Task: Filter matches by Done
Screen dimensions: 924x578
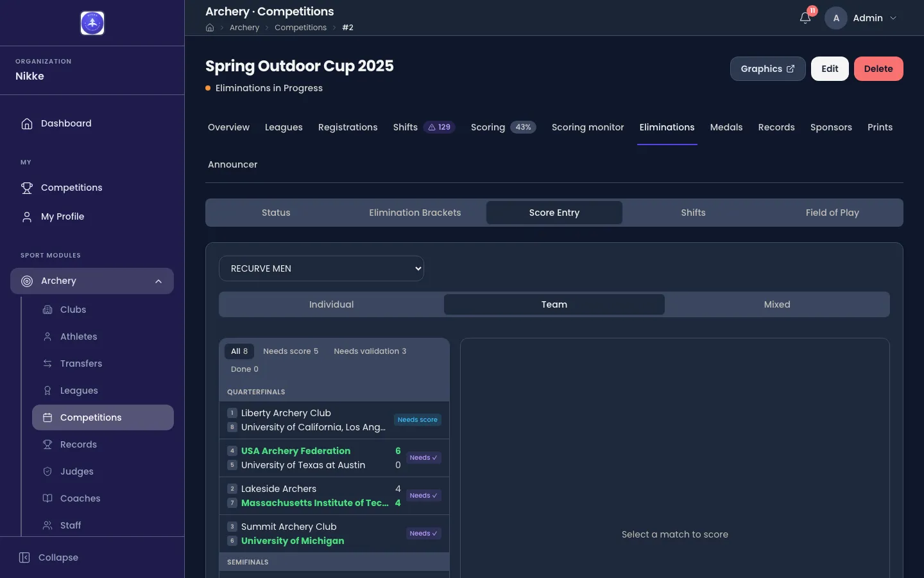Action: pos(244,369)
